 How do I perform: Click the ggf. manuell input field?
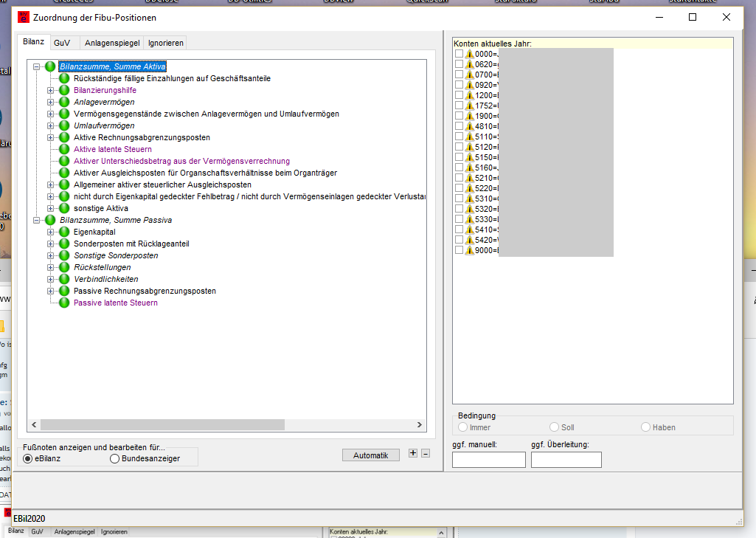[488, 460]
